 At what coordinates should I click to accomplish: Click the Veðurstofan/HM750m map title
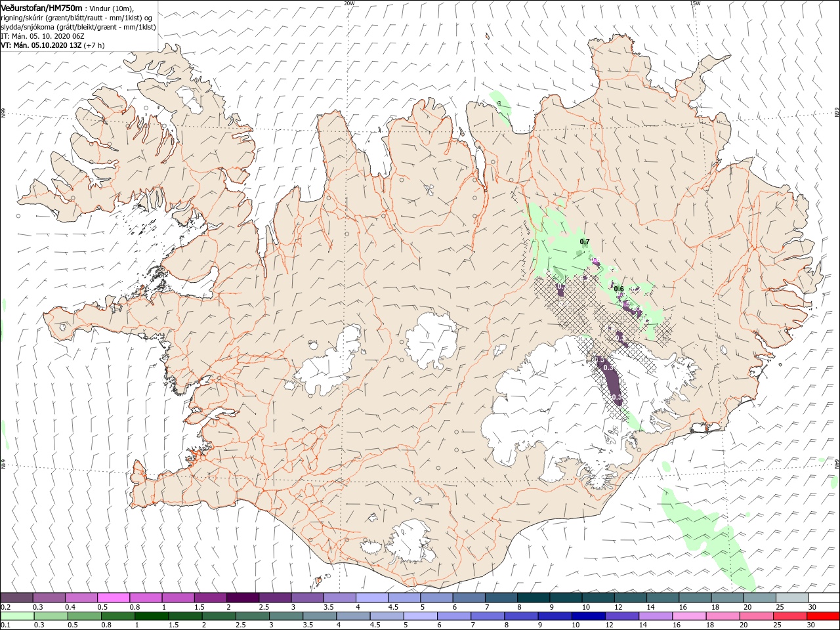pyautogui.click(x=41, y=8)
